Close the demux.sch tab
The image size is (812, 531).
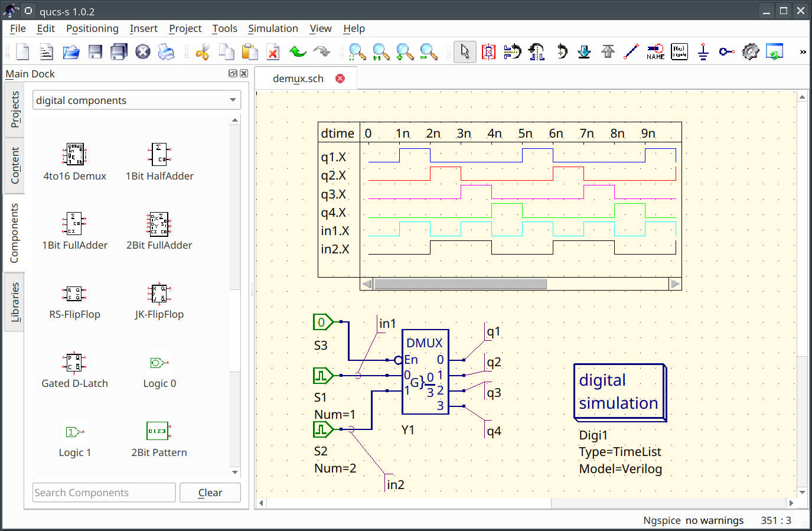[x=340, y=79]
